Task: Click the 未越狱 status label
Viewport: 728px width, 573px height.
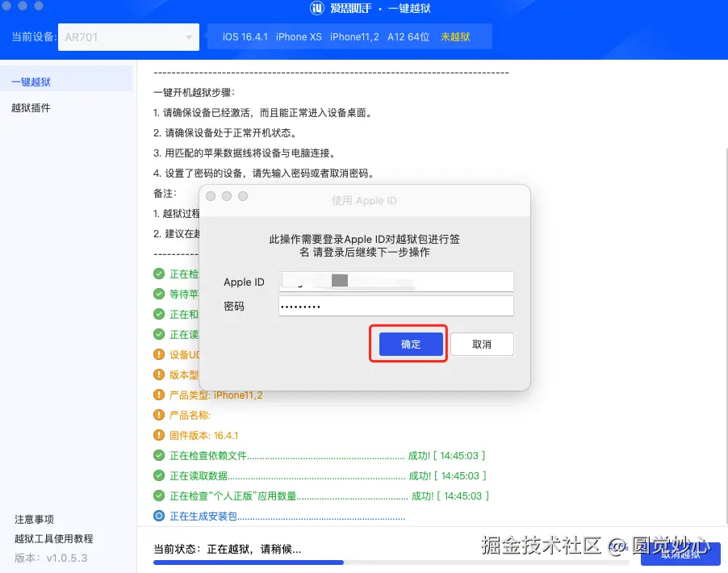Action: pyautogui.click(x=455, y=36)
